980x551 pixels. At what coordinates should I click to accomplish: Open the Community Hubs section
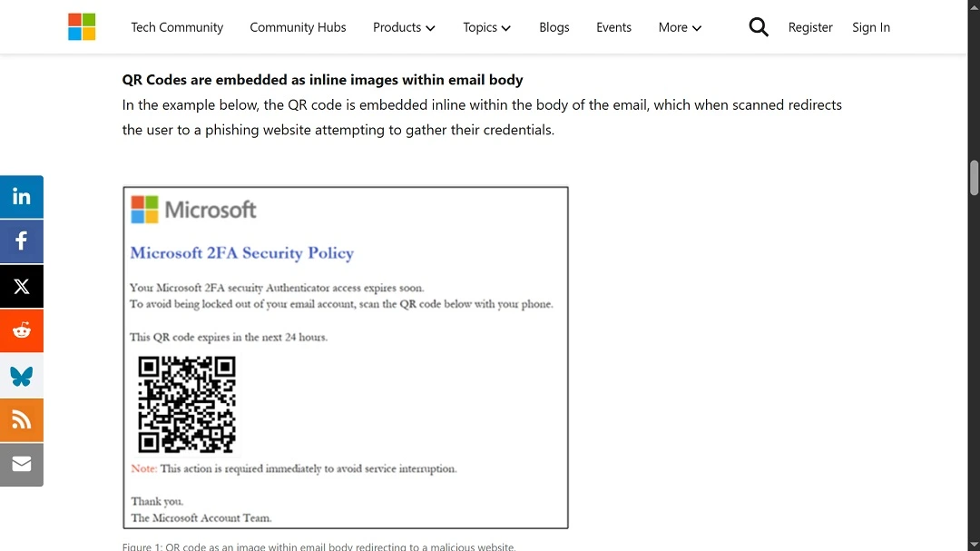298,27
